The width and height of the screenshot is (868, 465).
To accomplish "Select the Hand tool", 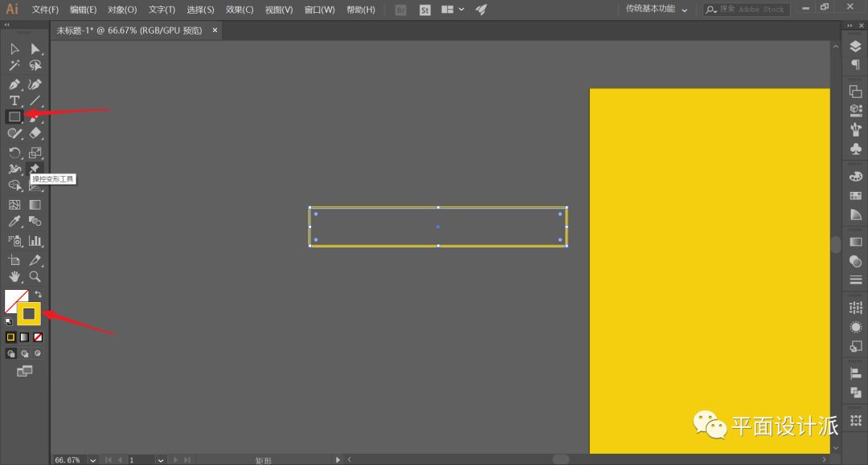I will click(14, 276).
